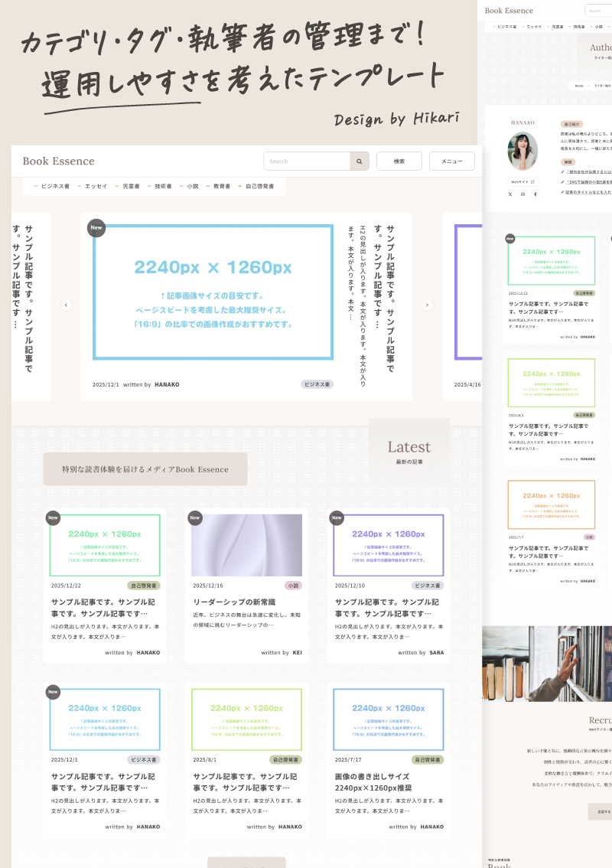Click the pen icon beside the first 実績 entry
The image size is (612, 868).
[x=562, y=171]
